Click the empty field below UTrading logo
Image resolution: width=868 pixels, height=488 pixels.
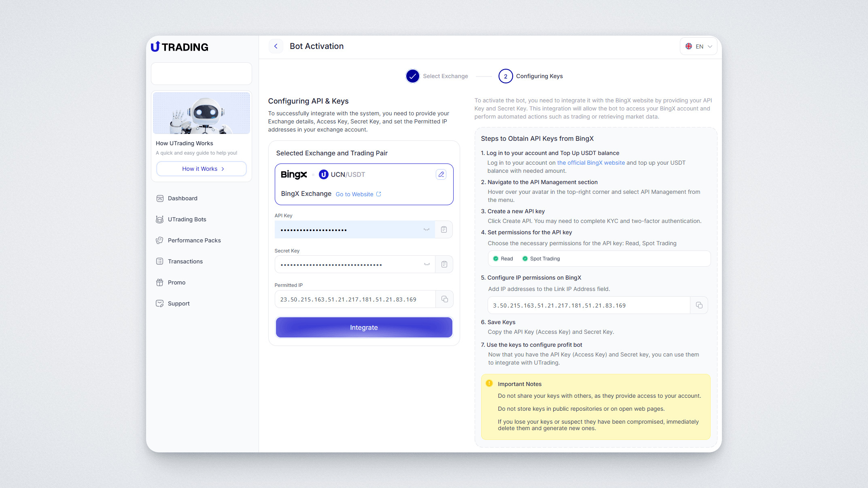(201, 74)
